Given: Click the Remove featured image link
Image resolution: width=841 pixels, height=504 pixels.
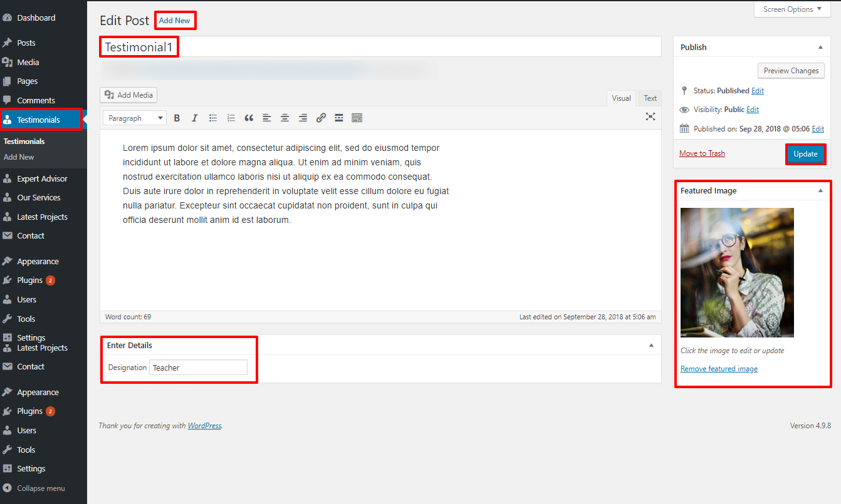Looking at the screenshot, I should tap(719, 369).
